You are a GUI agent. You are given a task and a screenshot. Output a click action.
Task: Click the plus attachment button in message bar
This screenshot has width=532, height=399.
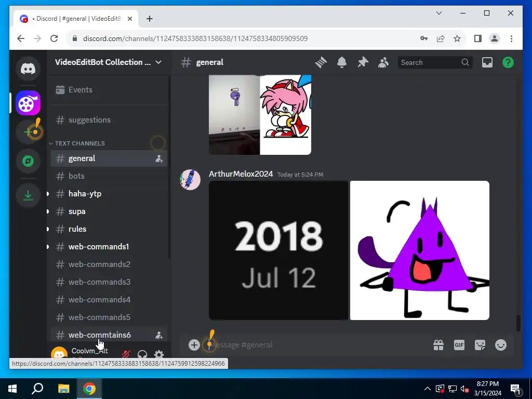pyautogui.click(x=194, y=345)
